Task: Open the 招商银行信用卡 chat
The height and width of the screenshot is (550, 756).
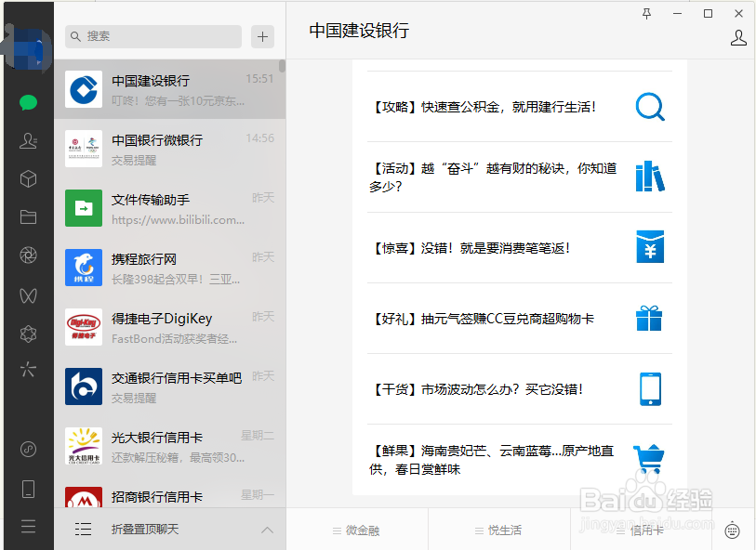Action: pos(169,491)
